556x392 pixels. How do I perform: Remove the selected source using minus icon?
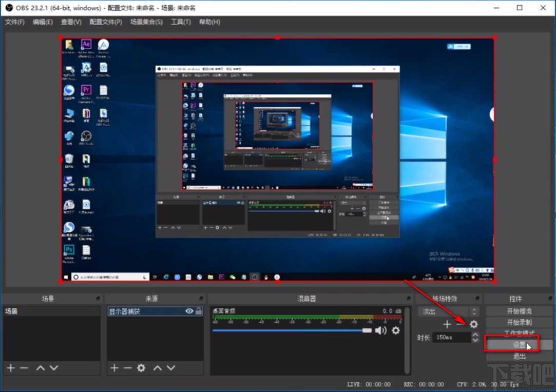coord(127,368)
